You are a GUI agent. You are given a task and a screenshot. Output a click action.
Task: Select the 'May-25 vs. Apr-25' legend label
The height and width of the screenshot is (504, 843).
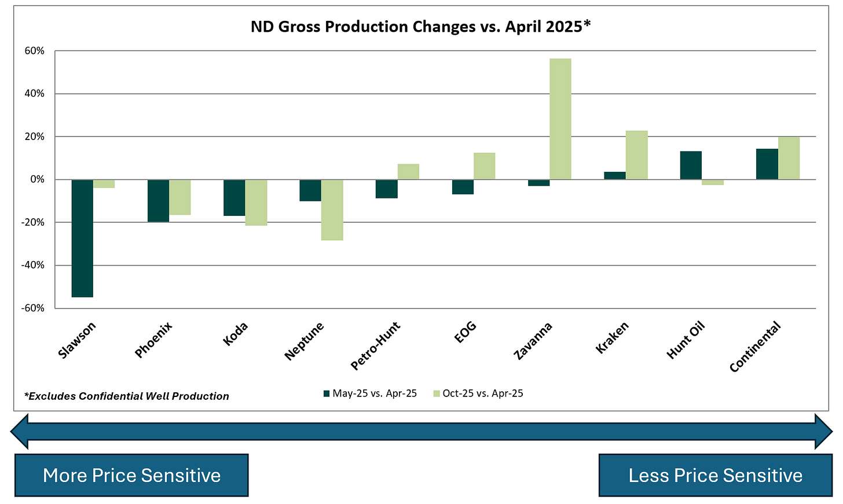(375, 393)
